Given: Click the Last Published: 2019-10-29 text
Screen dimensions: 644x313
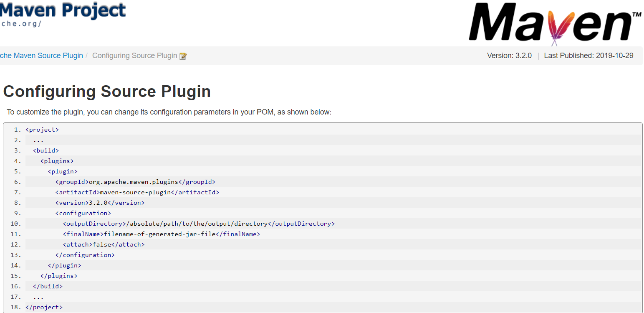Looking at the screenshot, I should (588, 56).
